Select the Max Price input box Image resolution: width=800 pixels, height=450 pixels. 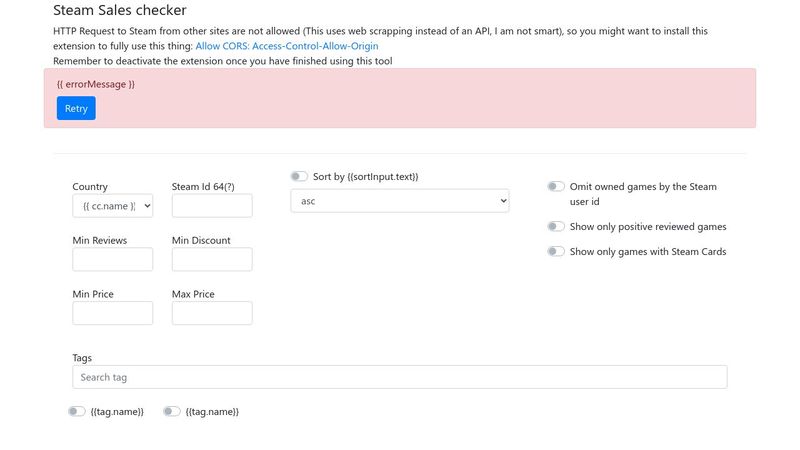[212, 313]
